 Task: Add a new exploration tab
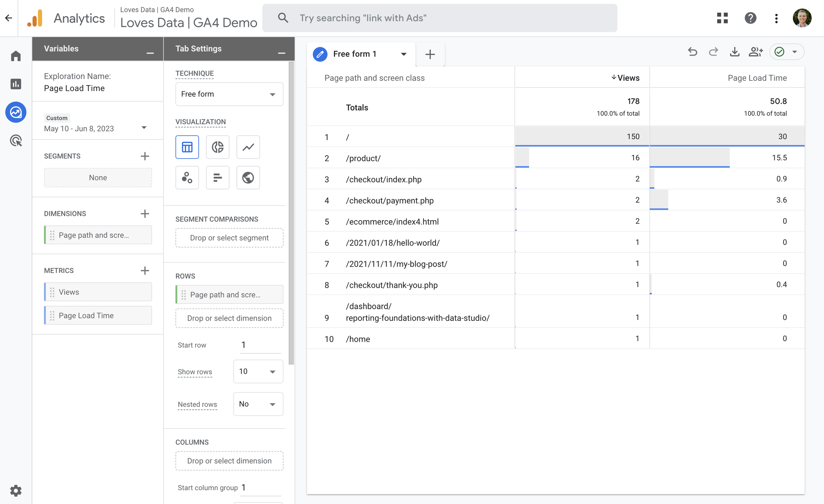pyautogui.click(x=430, y=54)
